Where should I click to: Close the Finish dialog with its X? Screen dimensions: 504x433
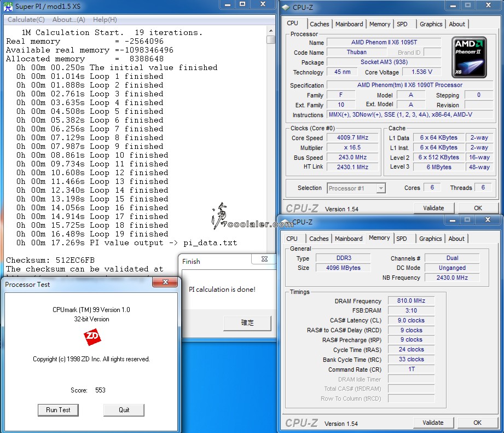tap(264, 259)
